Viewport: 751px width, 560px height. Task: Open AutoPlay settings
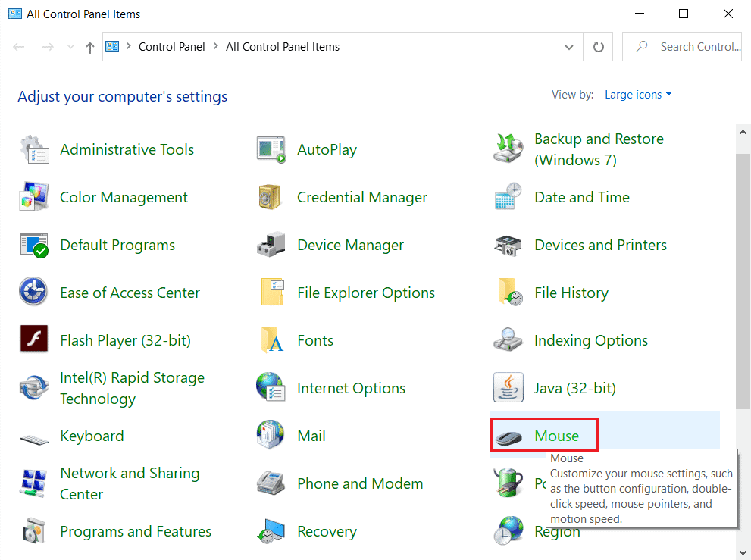327,149
